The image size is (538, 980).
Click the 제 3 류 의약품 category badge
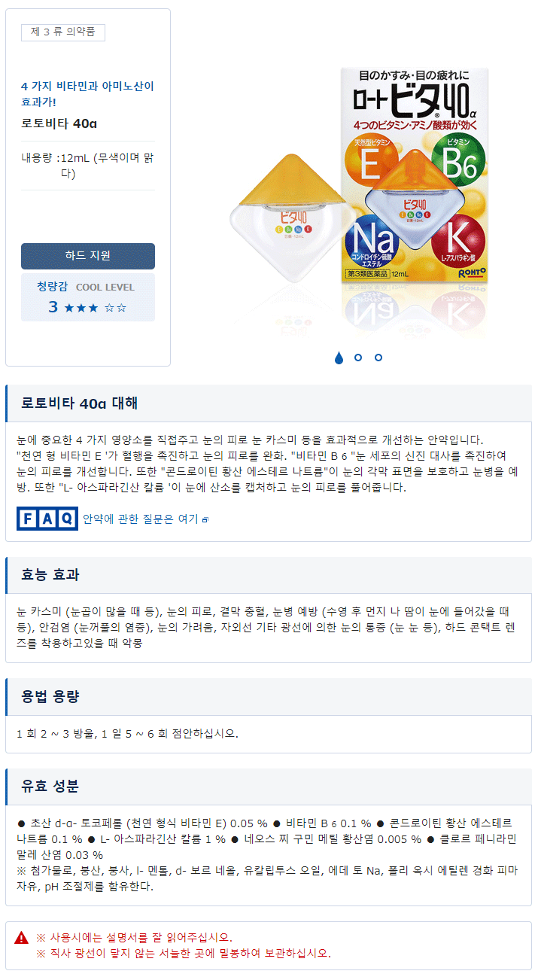63,32
